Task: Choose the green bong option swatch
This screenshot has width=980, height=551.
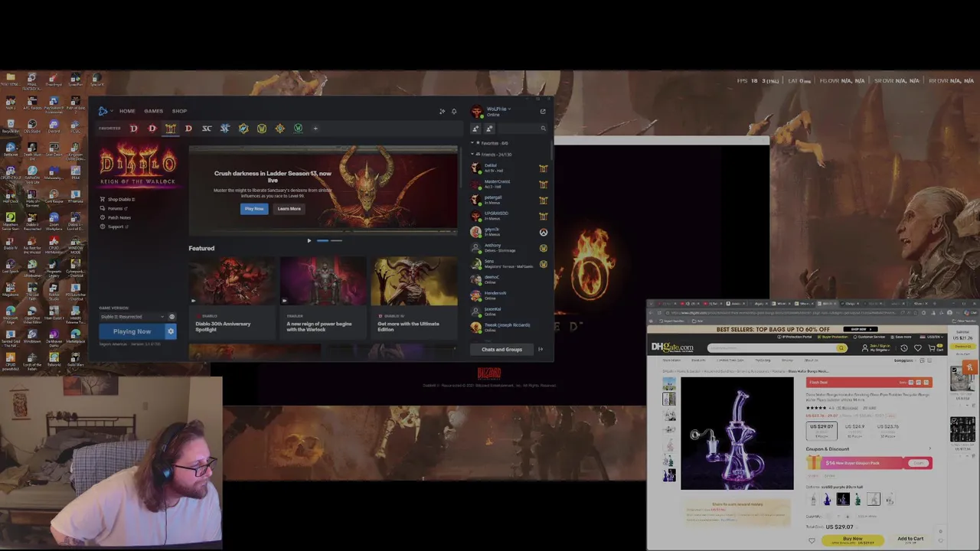Action: pyautogui.click(x=857, y=500)
